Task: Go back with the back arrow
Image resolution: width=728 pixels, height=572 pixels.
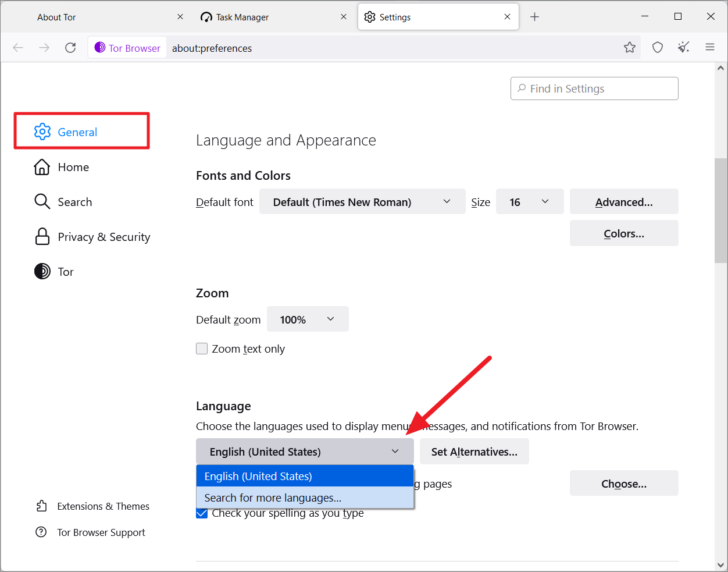Action: tap(18, 48)
